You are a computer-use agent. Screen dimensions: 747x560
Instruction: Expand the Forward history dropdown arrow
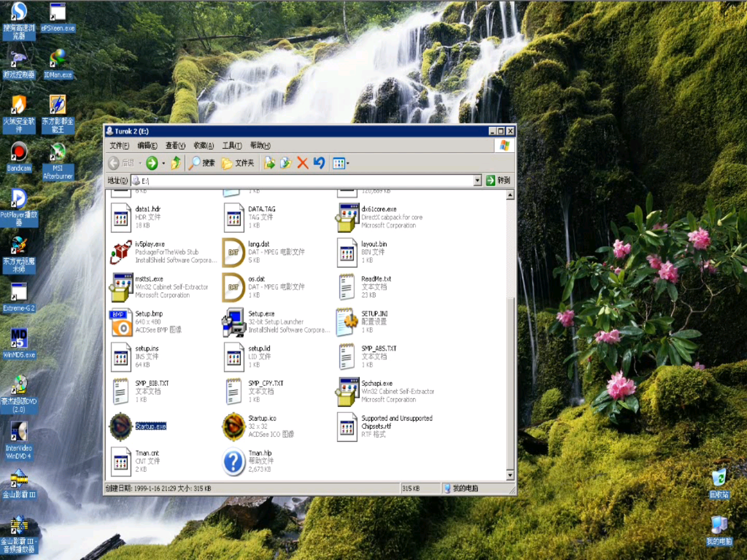tap(163, 163)
